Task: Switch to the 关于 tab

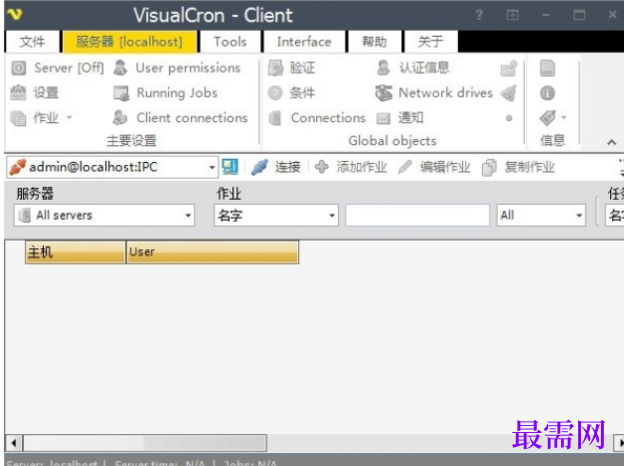Action: pos(430,41)
